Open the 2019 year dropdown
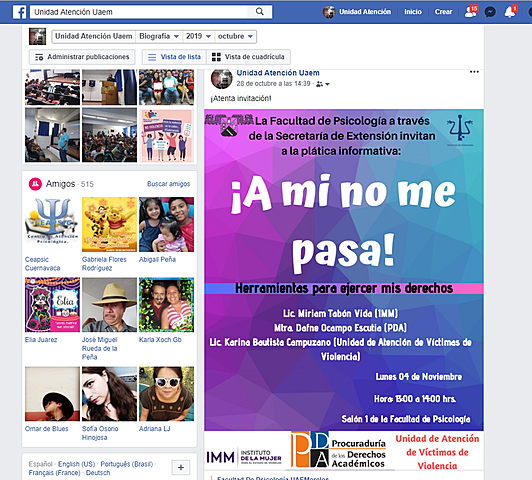 point(198,36)
